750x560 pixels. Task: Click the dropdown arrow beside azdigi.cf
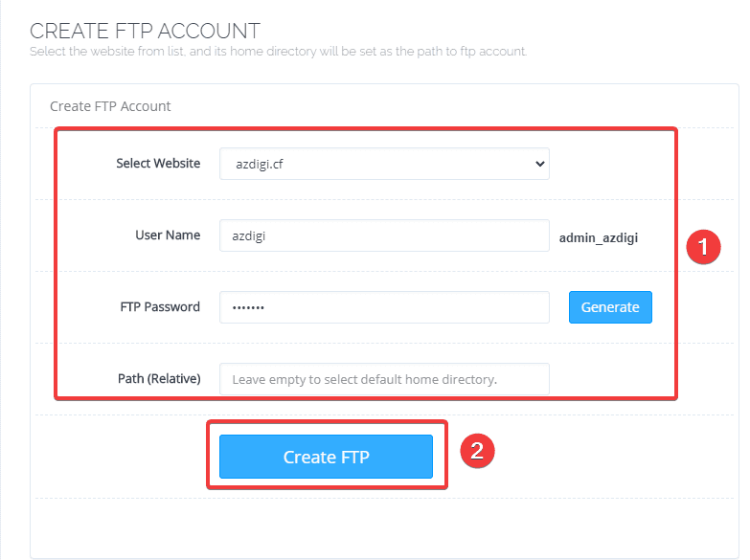[540, 164]
